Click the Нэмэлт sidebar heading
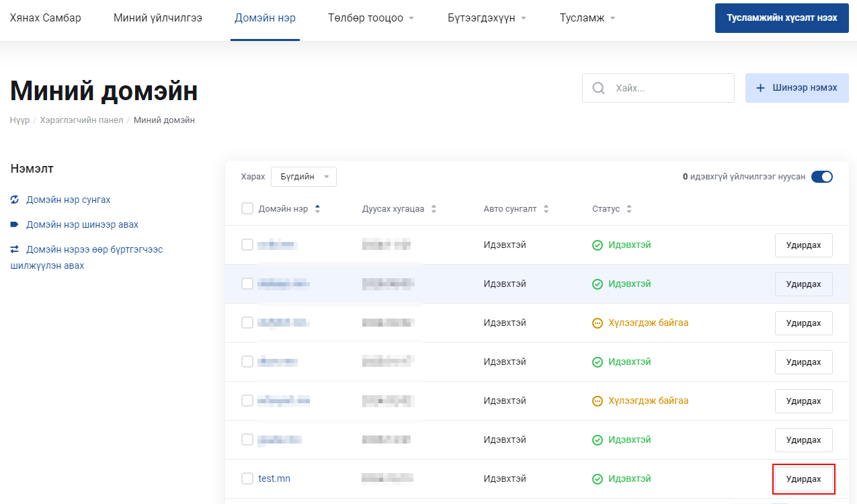857x504 pixels. click(x=32, y=169)
